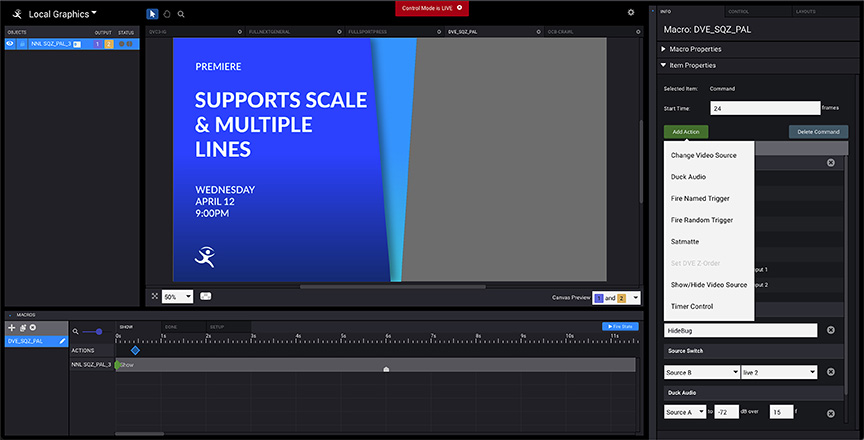Click the Fire State button

pyautogui.click(x=620, y=327)
